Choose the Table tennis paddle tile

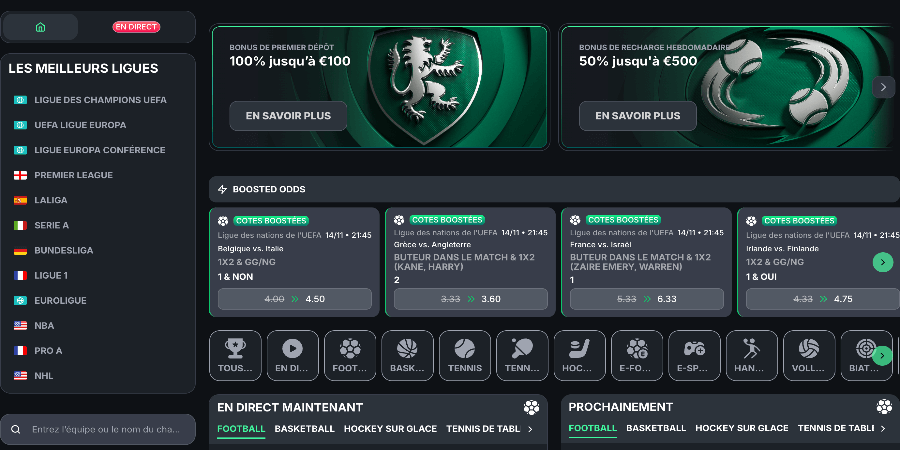[522, 355]
